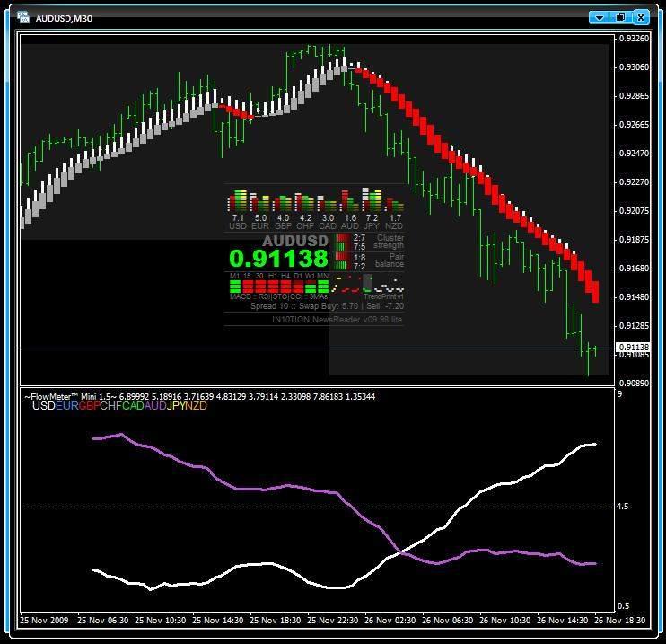This screenshot has width=666, height=644.
Task: Click the large green 0.91138 price readout
Action: coord(278,259)
